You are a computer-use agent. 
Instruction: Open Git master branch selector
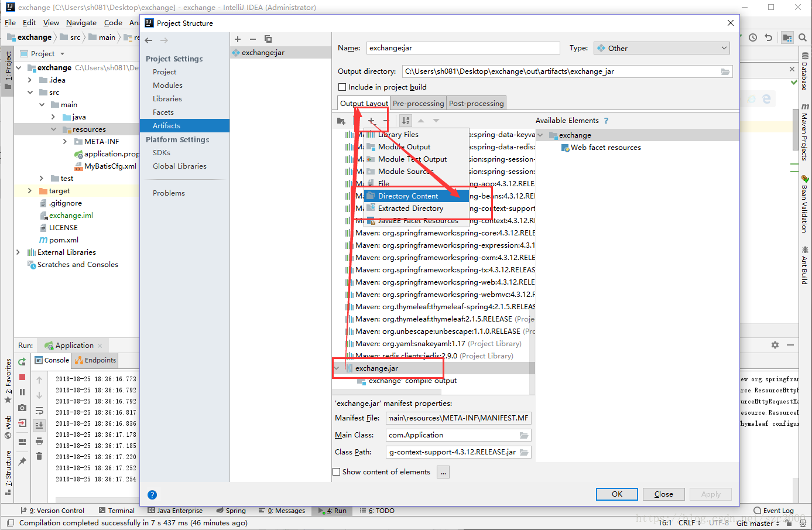(758, 523)
